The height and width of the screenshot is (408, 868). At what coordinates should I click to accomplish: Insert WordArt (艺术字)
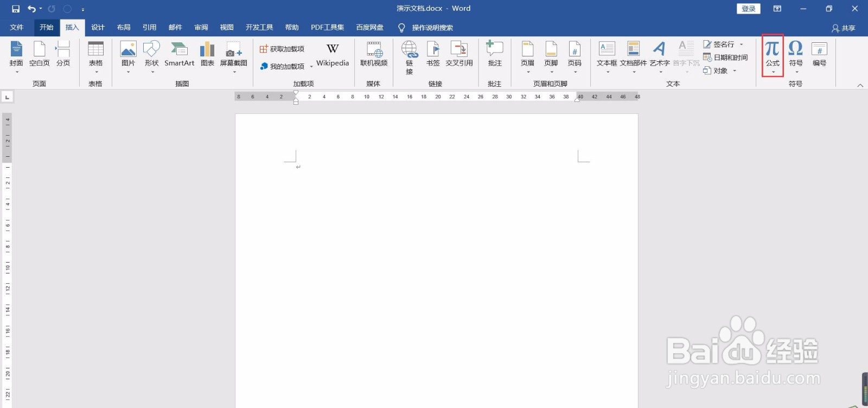[659, 56]
